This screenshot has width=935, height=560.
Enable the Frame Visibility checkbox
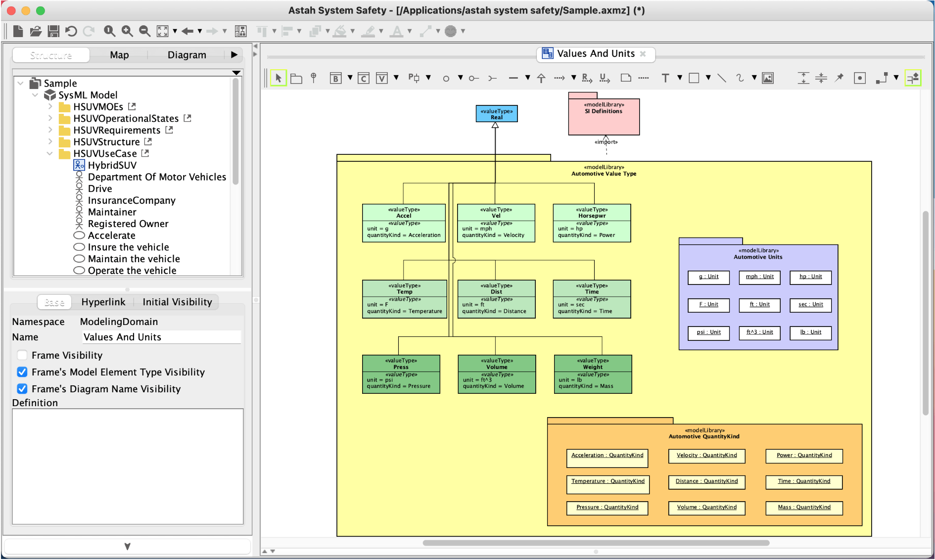(22, 355)
